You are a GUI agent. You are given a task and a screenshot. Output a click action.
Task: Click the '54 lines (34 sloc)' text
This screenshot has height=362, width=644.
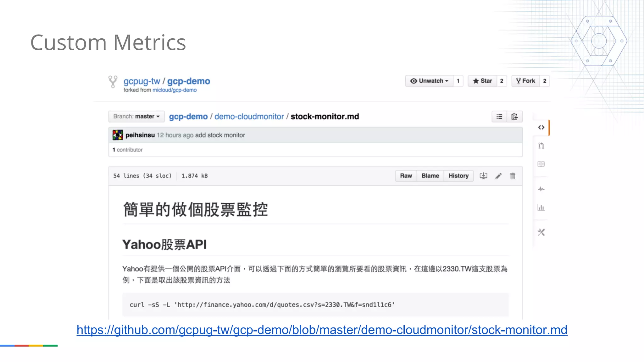(x=142, y=176)
